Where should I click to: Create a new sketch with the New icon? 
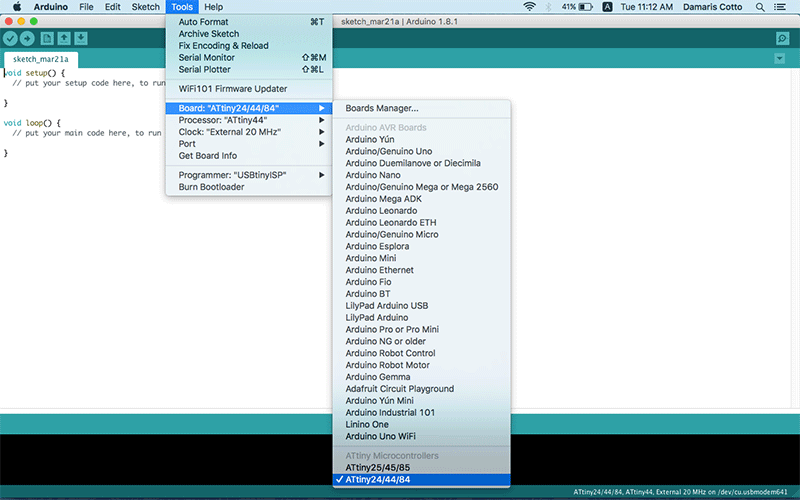(x=47, y=38)
